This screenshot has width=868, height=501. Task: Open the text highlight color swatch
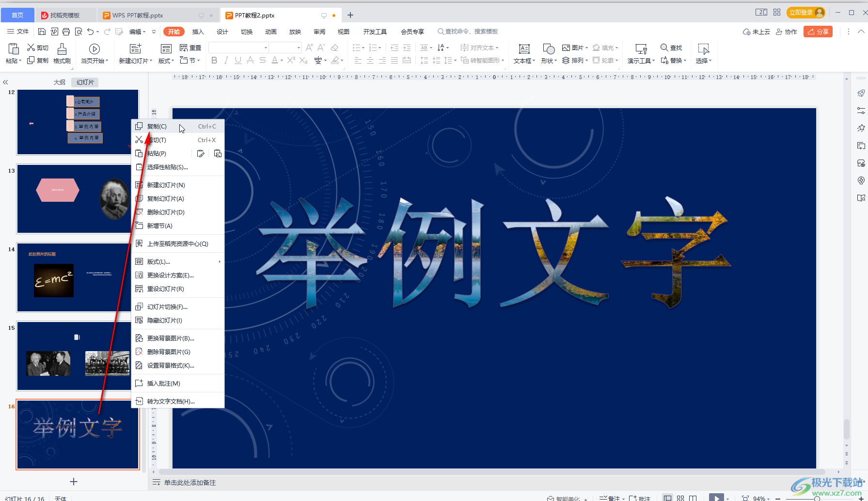(335, 60)
